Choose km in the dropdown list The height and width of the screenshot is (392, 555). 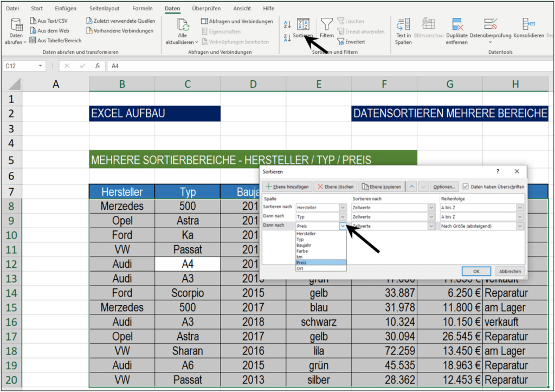pos(321,257)
